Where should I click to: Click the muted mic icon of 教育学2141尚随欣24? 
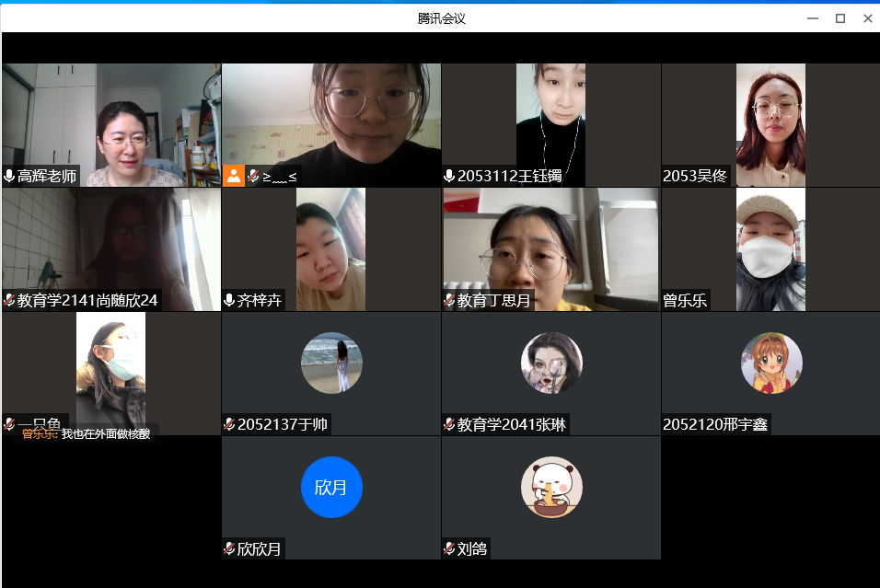10,300
